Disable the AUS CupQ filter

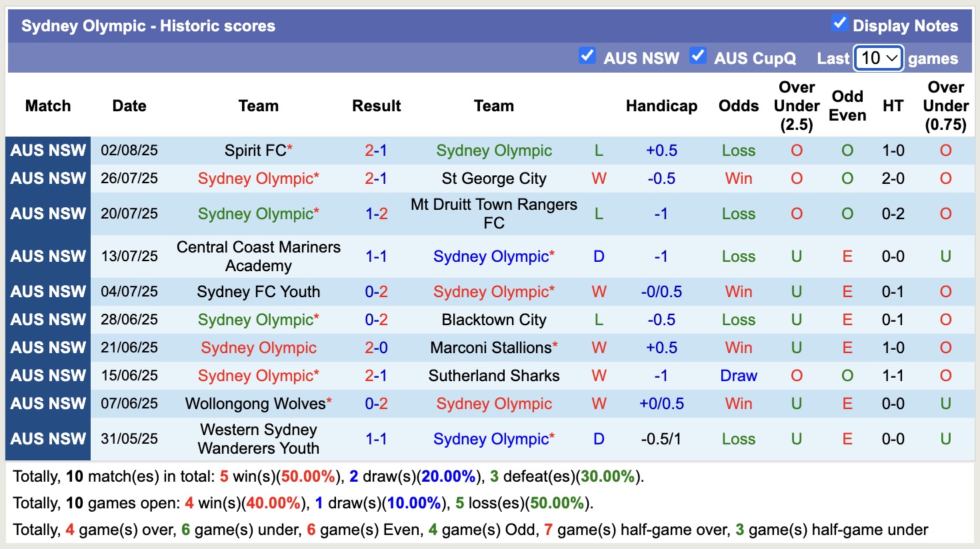tap(698, 57)
